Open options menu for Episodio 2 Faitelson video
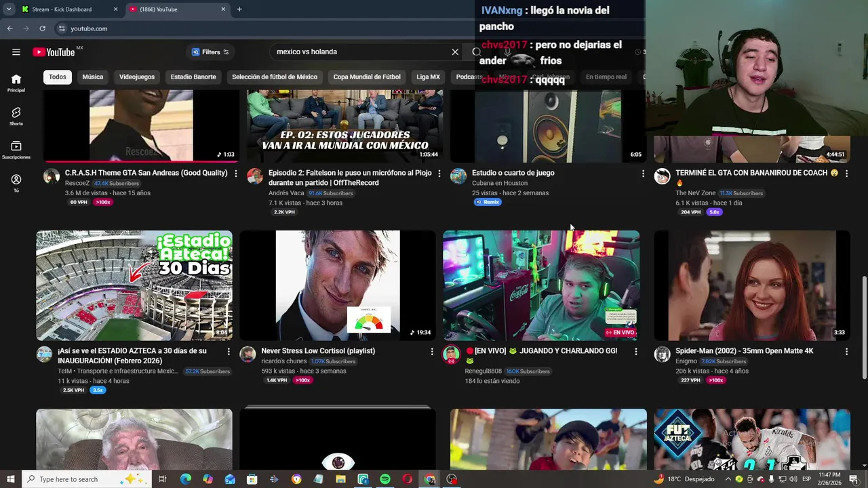The height and width of the screenshot is (488, 868). 439,174
